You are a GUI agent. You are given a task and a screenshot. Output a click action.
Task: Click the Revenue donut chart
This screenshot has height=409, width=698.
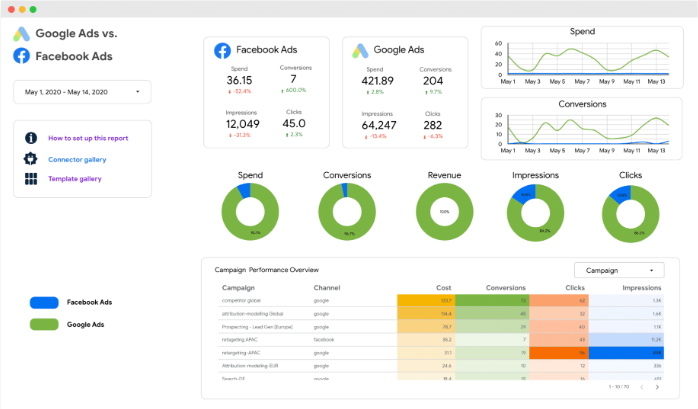pos(444,212)
